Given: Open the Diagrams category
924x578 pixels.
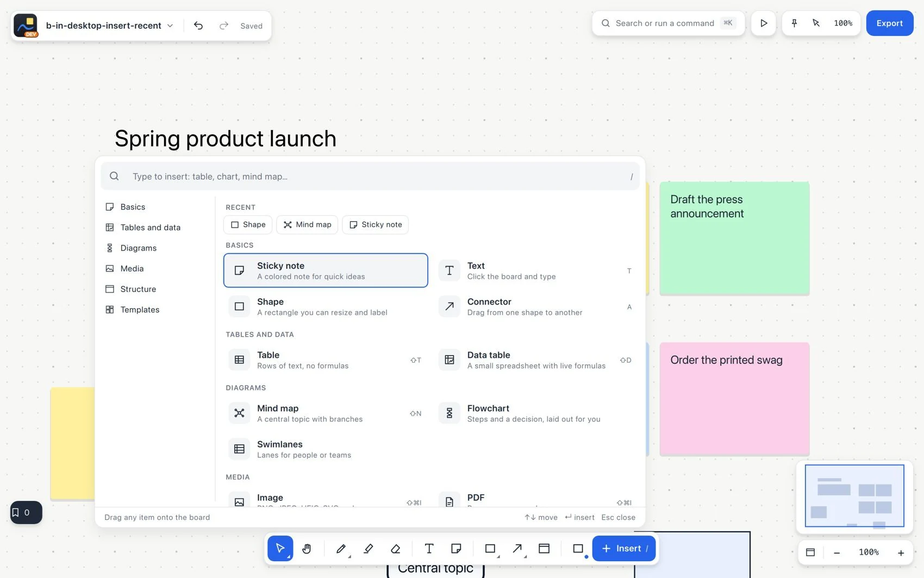Looking at the screenshot, I should 157,248.
